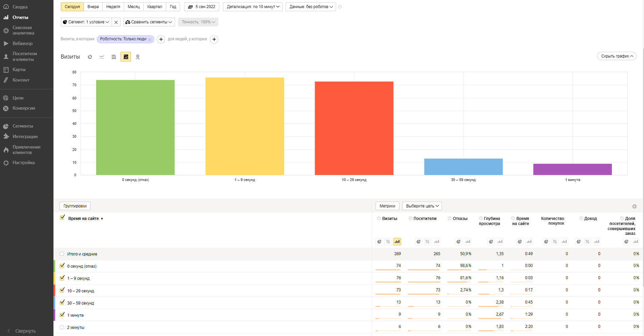The width and height of the screenshot is (644, 336).
Task: Switch chart to line graph view
Action: click(x=102, y=57)
